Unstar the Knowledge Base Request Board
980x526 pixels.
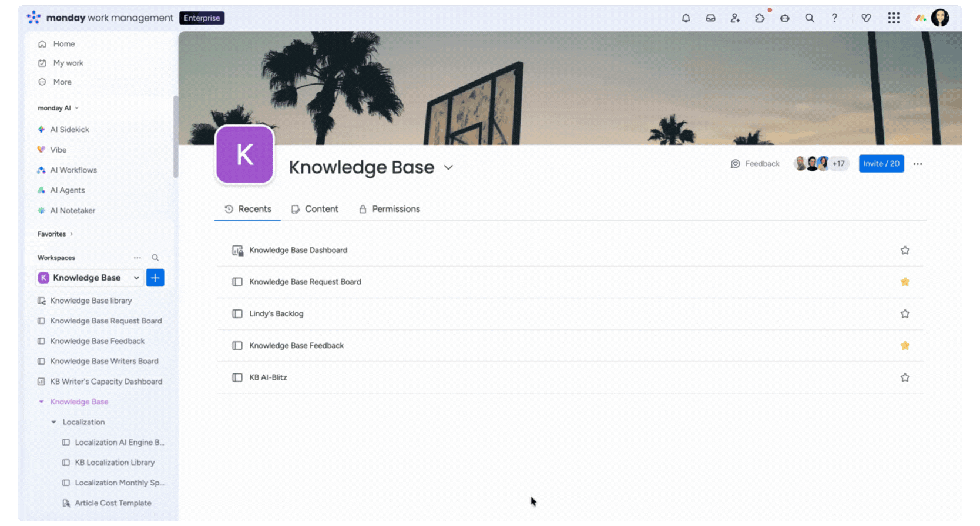tap(905, 282)
